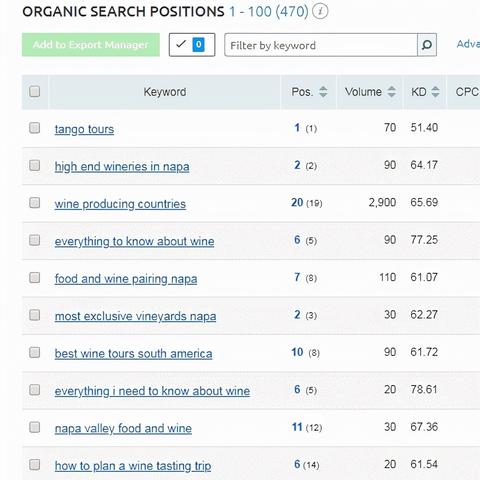Click the info icon beside Organic Search Positions

[x=320, y=12]
